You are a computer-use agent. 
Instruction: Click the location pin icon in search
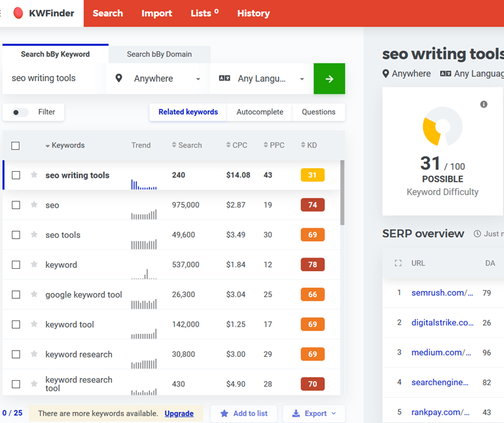coord(119,79)
